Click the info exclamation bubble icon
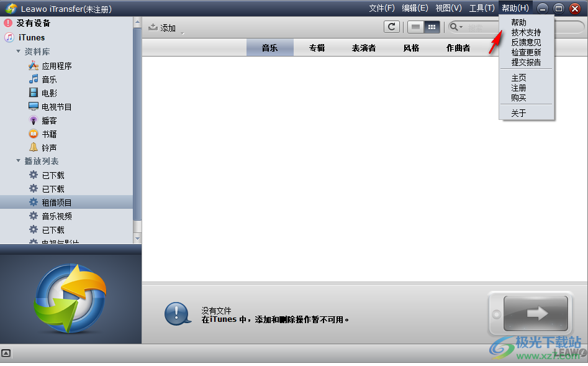Image resolution: width=588 pixels, height=366 pixels. click(178, 314)
